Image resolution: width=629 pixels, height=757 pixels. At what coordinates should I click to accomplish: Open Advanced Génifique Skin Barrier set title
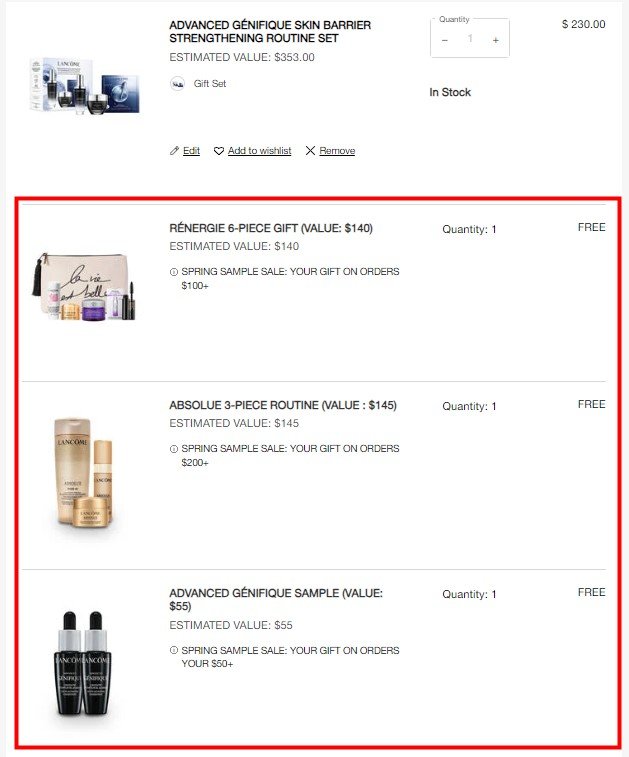pos(270,31)
